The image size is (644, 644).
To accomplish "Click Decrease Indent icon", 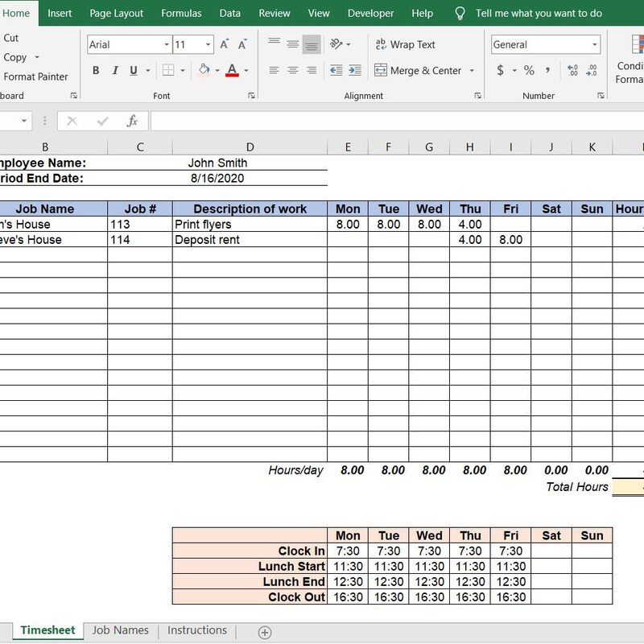I will 336,70.
